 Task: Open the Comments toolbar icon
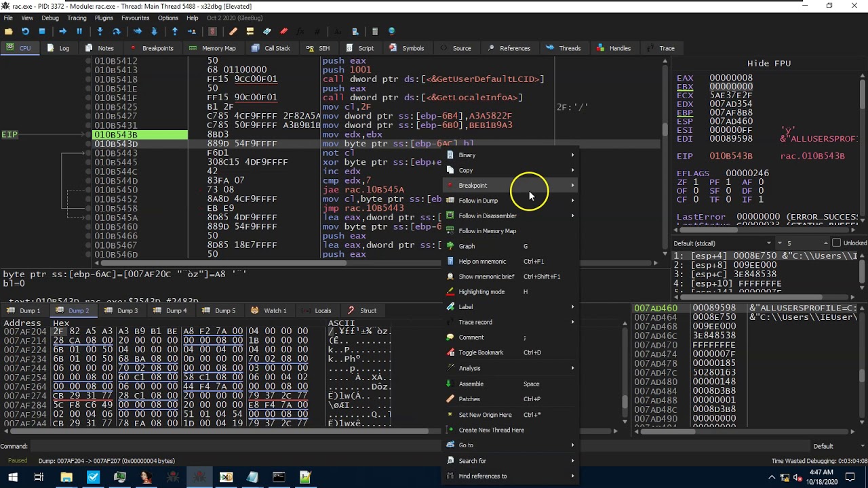[250, 31]
